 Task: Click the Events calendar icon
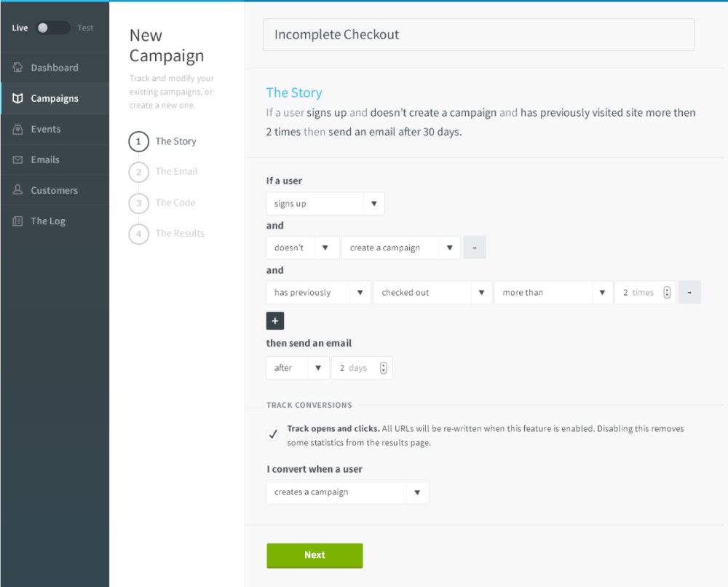pyautogui.click(x=18, y=129)
